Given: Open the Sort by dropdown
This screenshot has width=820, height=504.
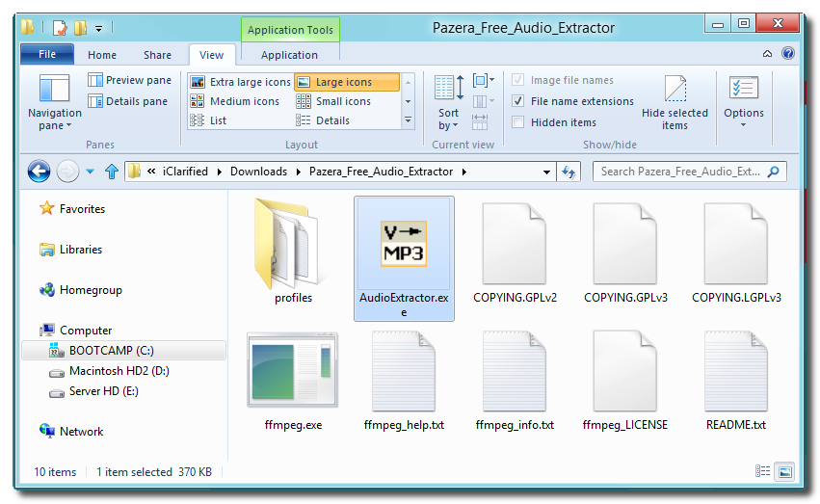Looking at the screenshot, I should pyautogui.click(x=448, y=102).
